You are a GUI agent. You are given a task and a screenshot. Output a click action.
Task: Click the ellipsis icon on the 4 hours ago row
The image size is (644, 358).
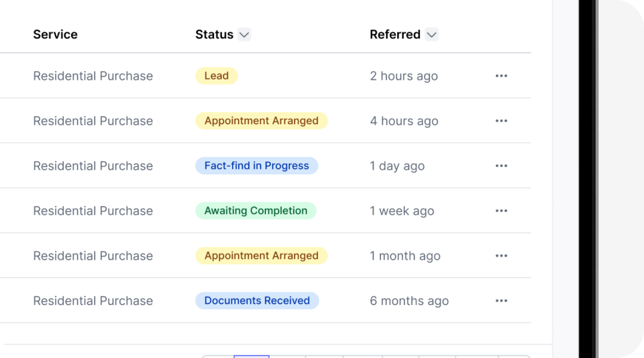tap(501, 121)
